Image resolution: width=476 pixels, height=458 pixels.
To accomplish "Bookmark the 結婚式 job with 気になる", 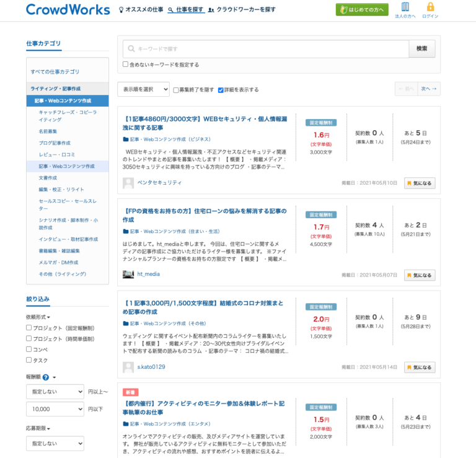I will [420, 368].
